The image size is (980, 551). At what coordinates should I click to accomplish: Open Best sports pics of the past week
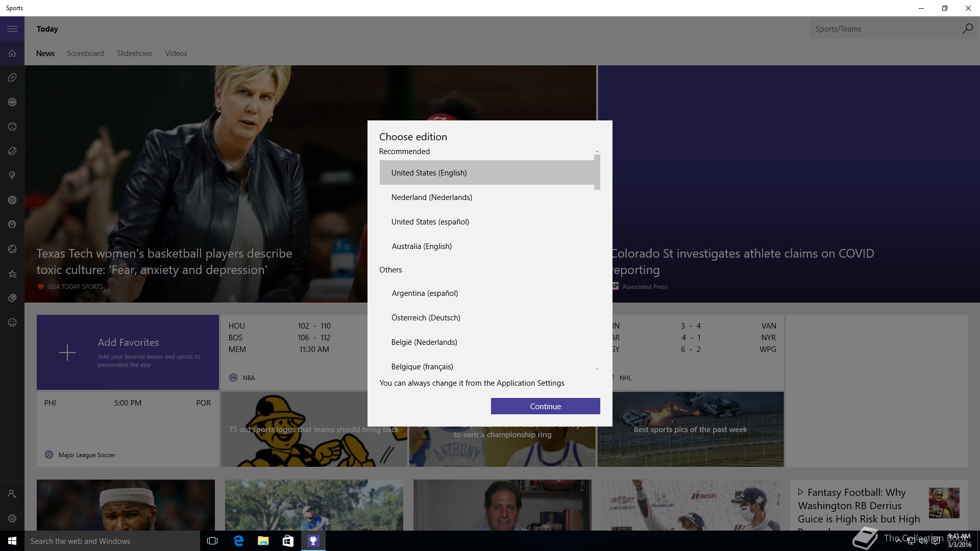point(690,430)
